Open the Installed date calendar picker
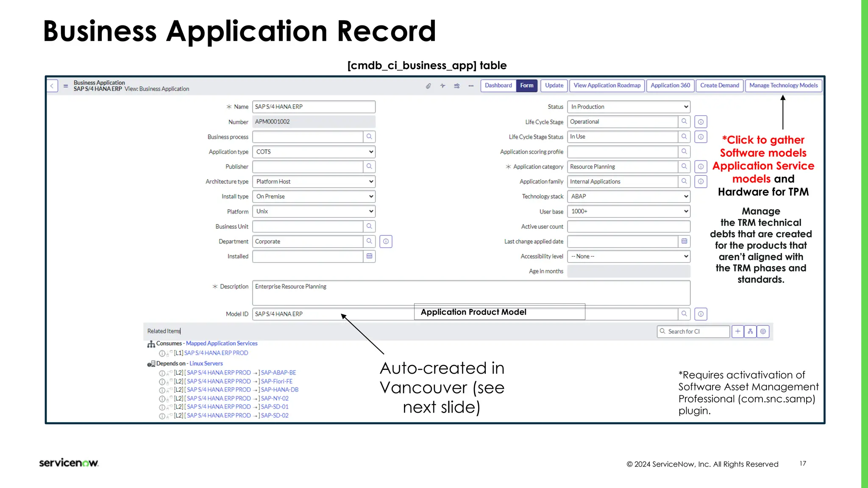This screenshot has height=488, width=868. 369,256
